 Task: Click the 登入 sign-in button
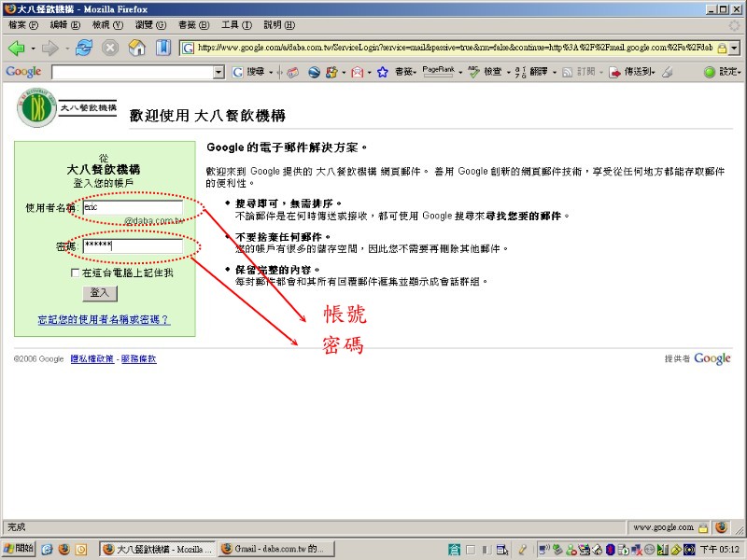(x=100, y=293)
